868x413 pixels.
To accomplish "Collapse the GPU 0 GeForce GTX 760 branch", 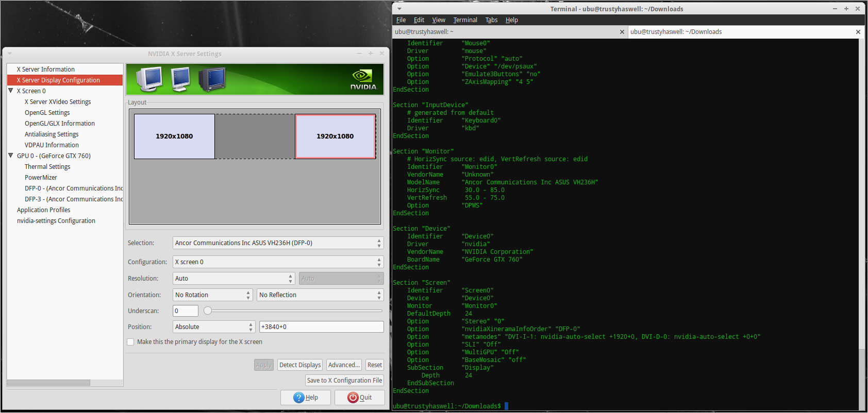I will click(x=11, y=156).
